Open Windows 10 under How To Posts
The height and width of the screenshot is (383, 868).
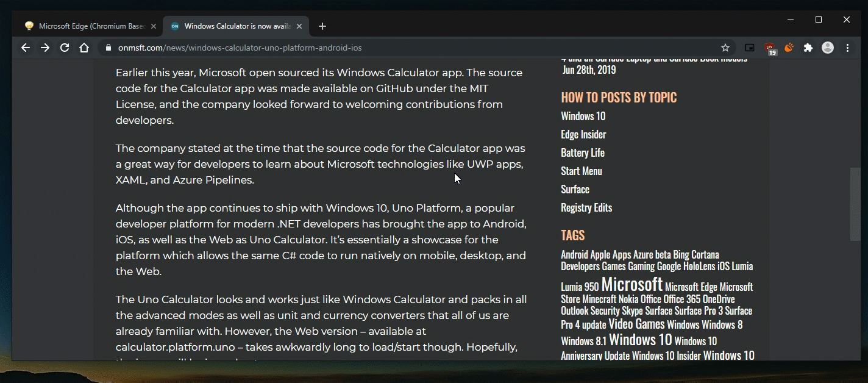tap(583, 116)
